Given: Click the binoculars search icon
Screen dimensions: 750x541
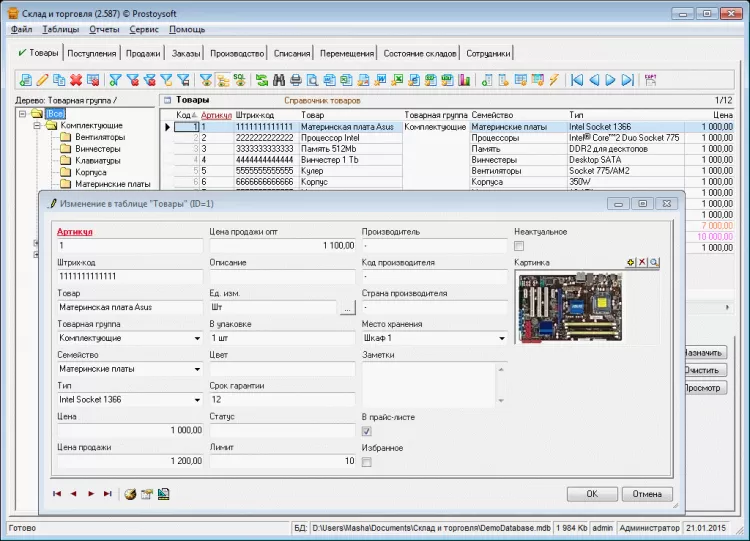Looking at the screenshot, I should click(x=278, y=80).
